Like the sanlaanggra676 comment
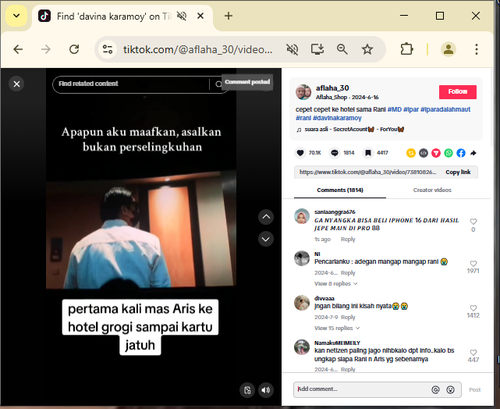The image size is (500, 409). pos(473,221)
